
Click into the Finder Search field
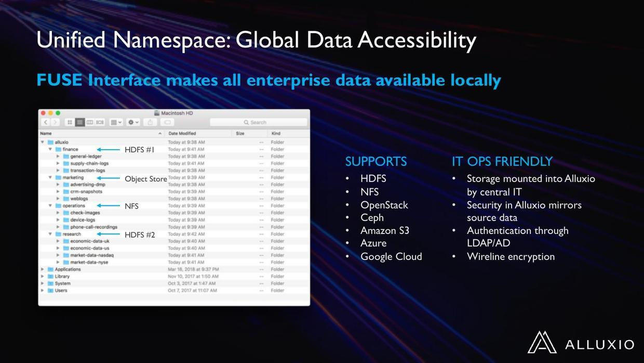tap(258, 122)
